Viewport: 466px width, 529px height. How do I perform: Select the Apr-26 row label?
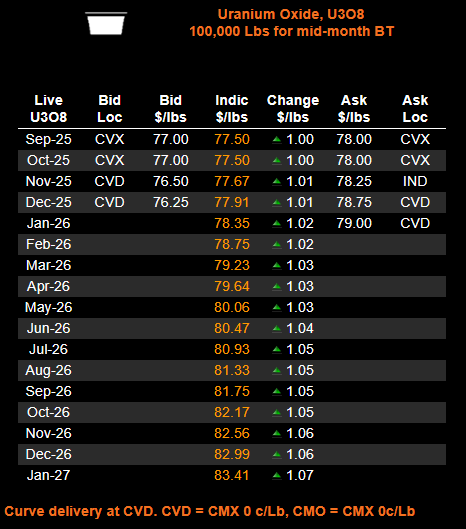[x=49, y=286]
